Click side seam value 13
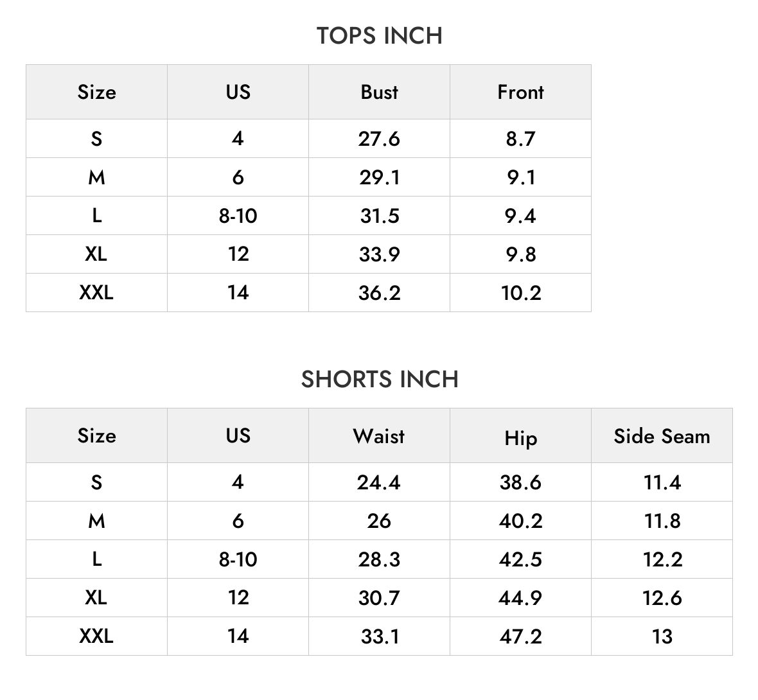Screen dimensions: 758x700 [662, 636]
